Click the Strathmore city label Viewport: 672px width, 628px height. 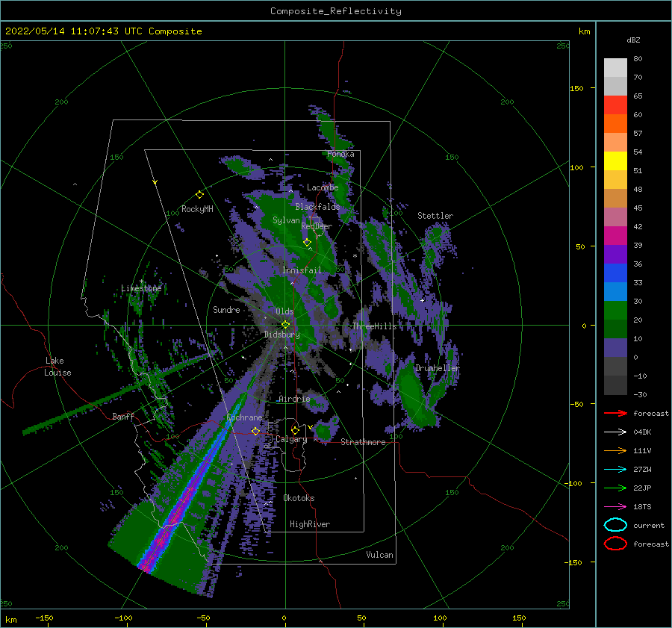tap(363, 442)
